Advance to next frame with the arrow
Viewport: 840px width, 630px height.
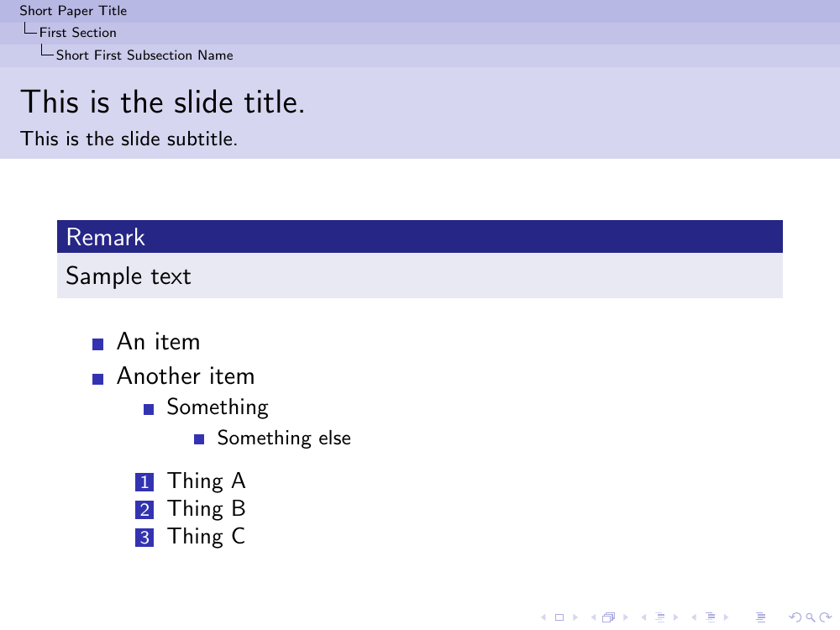pos(624,618)
